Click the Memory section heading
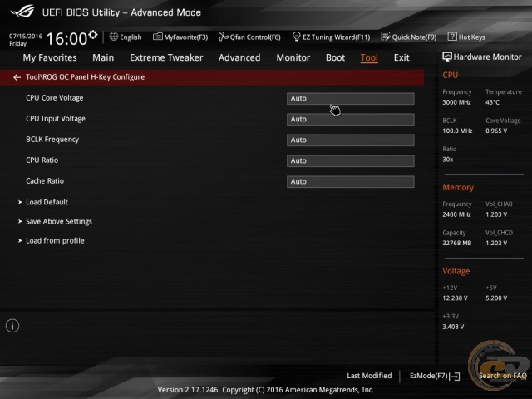The height and width of the screenshot is (399, 532). coord(458,187)
